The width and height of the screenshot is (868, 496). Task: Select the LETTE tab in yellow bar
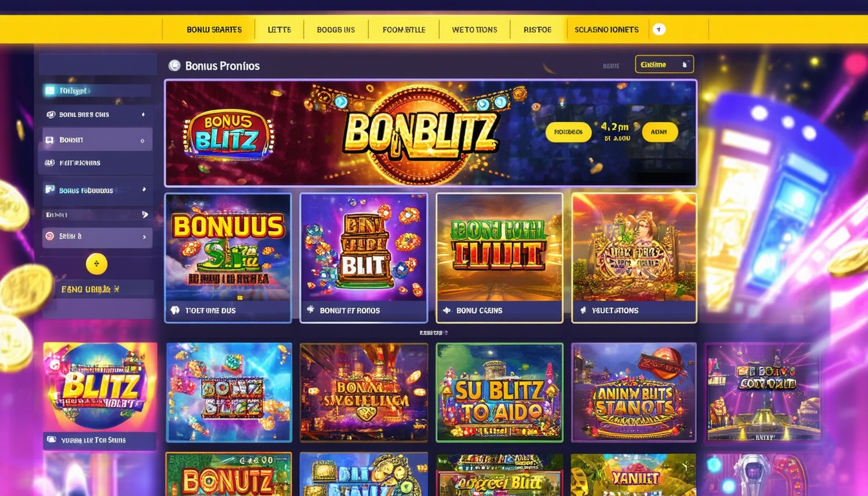click(x=279, y=30)
